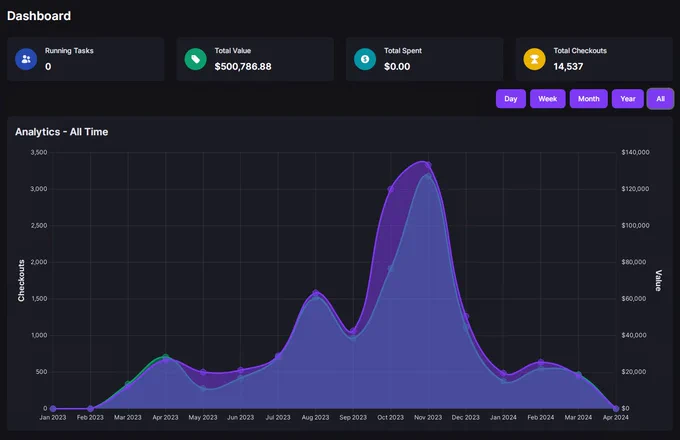The width and height of the screenshot is (680, 440).
Task: Switch analytics range to Week
Action: pos(548,99)
